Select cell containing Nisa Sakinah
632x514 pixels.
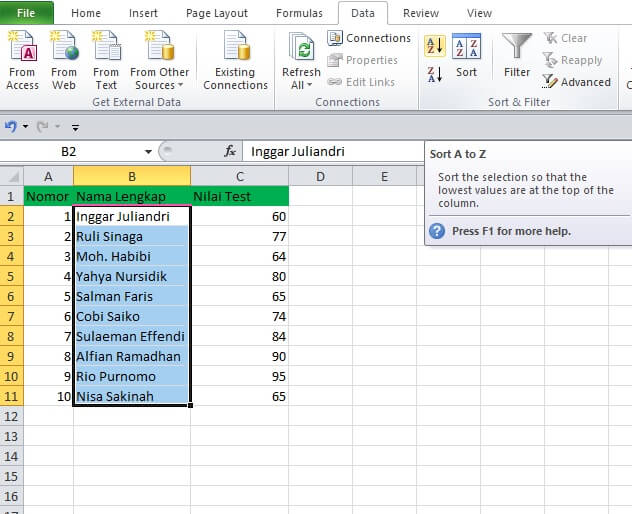(132, 396)
